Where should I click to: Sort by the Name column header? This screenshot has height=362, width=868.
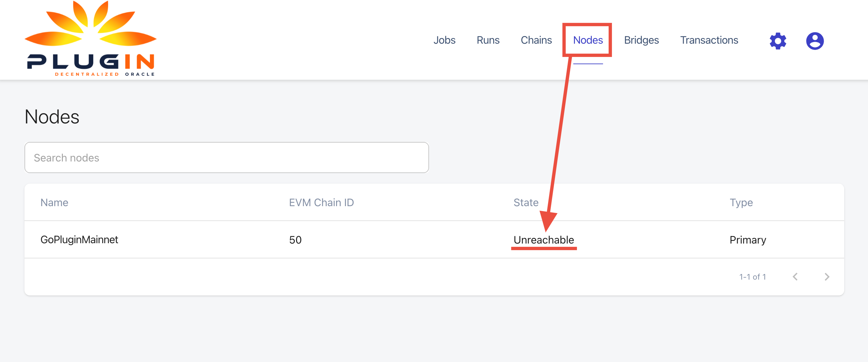click(x=54, y=202)
